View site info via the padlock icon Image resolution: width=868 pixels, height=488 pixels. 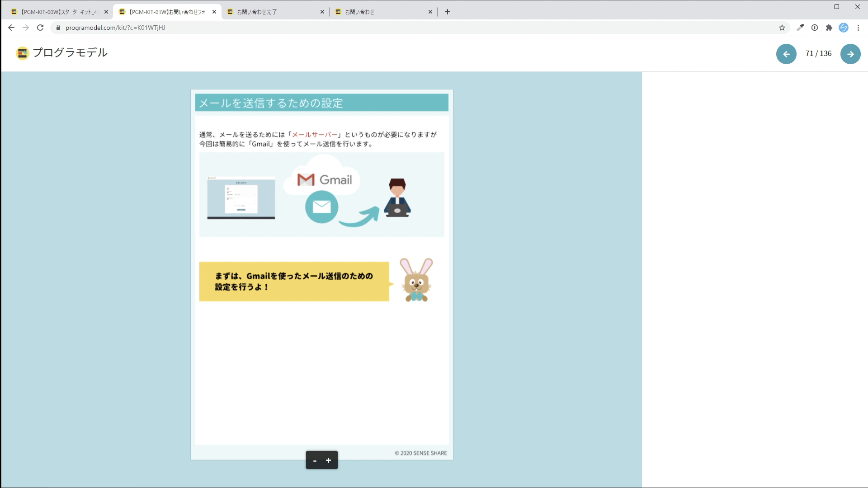point(58,28)
